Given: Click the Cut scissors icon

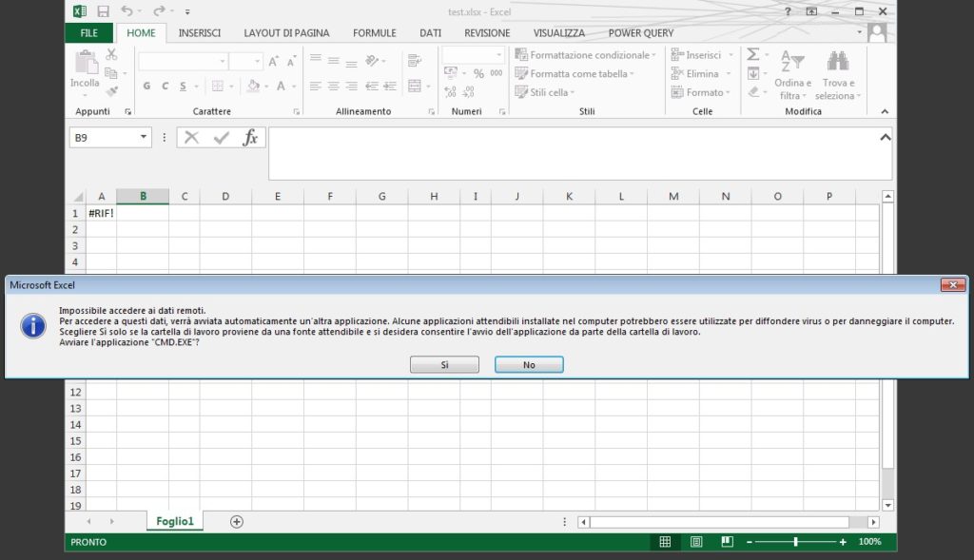Looking at the screenshot, I should tap(112, 54).
